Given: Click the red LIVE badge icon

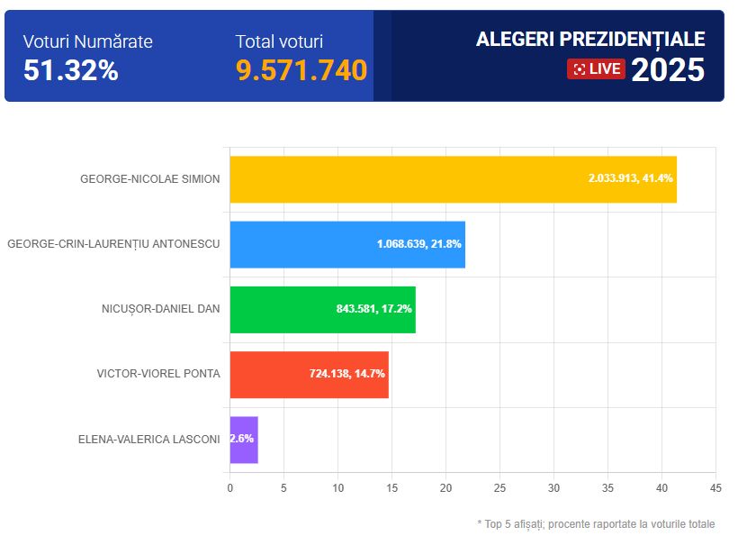Looking at the screenshot, I should 596,69.
